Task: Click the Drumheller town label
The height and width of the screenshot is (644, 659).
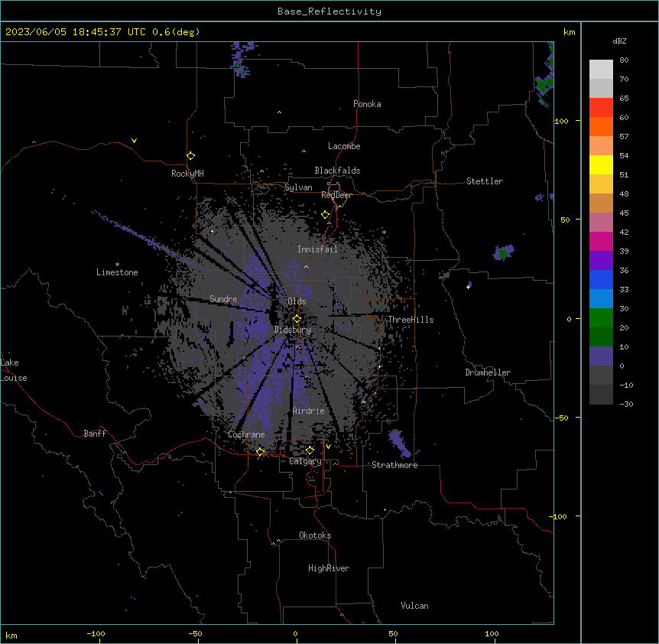Action: pyautogui.click(x=488, y=372)
